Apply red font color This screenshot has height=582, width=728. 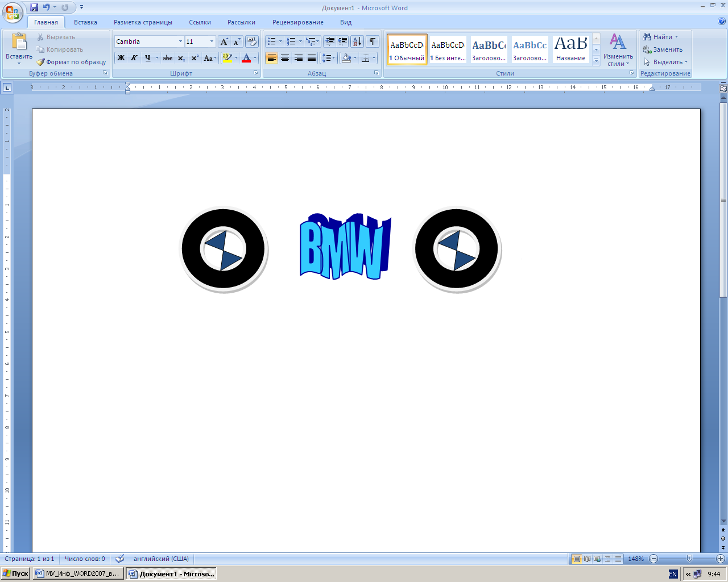click(x=246, y=58)
